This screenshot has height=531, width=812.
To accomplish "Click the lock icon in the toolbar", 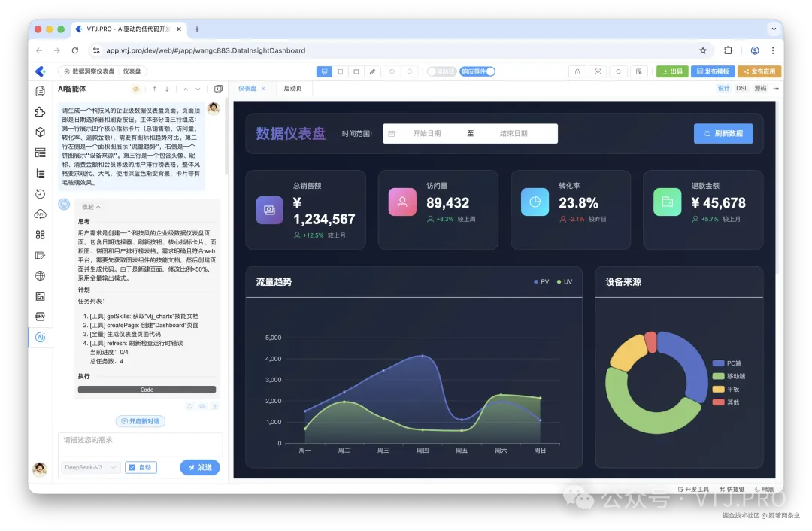I will [x=576, y=71].
